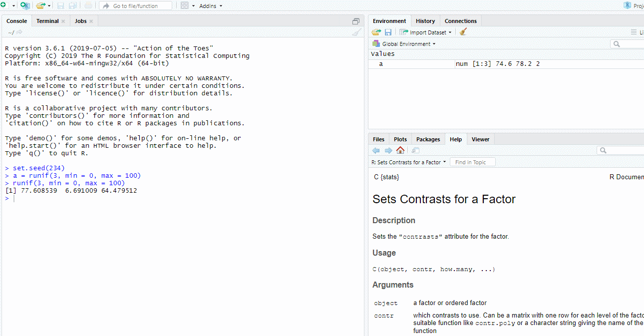Click the Help home icon
Image resolution: width=644 pixels, height=336 pixels.
pos(400,150)
